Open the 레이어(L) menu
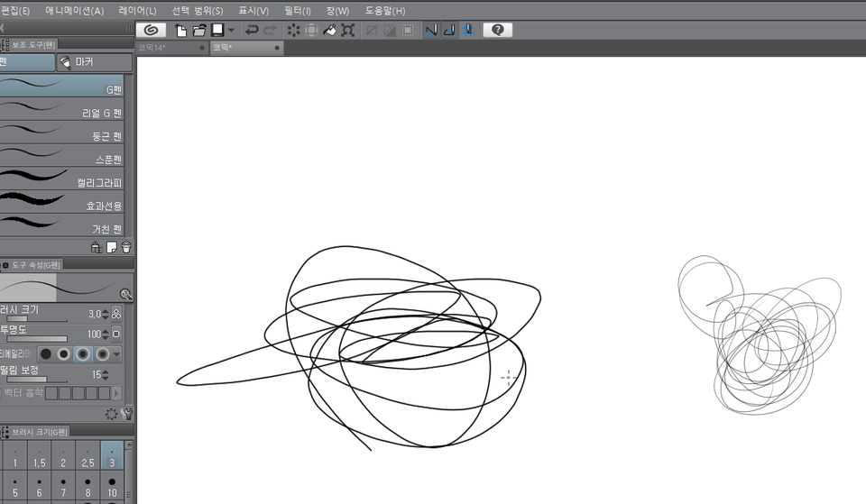The image size is (866, 504). click(137, 11)
